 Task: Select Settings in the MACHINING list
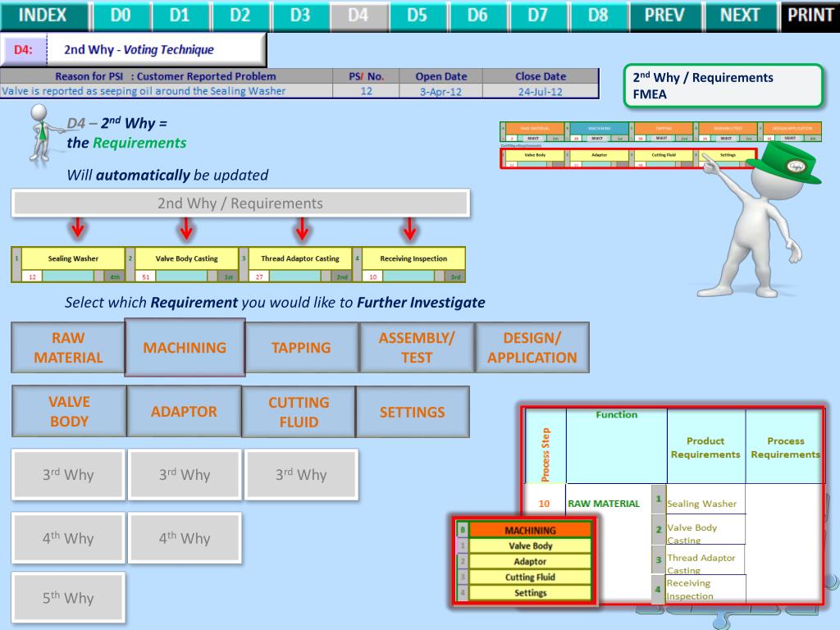pyautogui.click(x=531, y=593)
